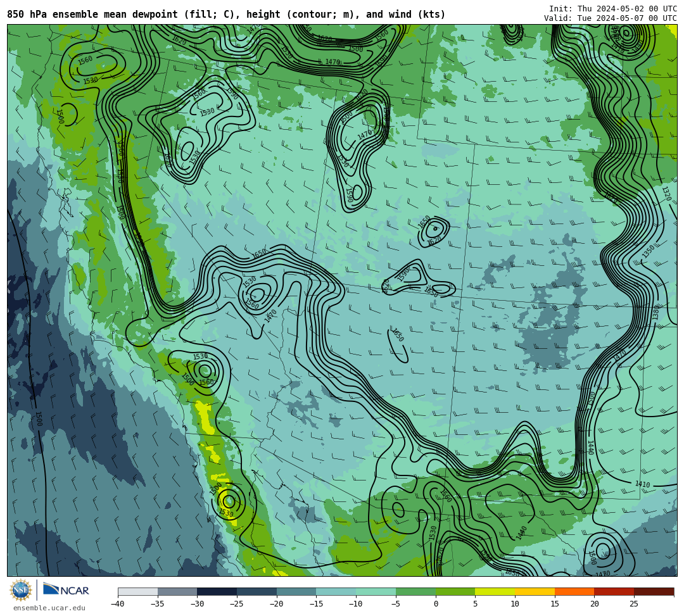Screen dimensions: 684x616
Task: Click the -25 to -20 swatch
Action: [x=257, y=591]
